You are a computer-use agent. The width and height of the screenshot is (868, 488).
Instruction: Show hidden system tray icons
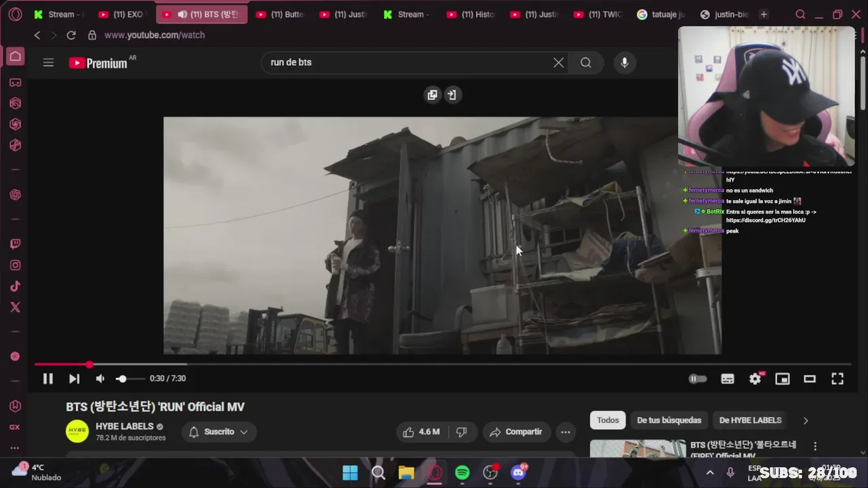pos(710,472)
